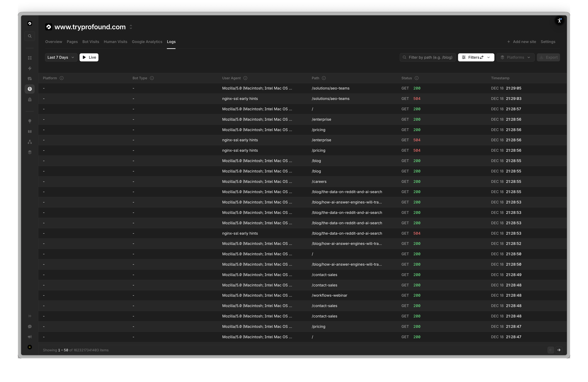588x382 pixels.
Task: Select the dashboard grid icon in sidebar
Action: coord(30,58)
